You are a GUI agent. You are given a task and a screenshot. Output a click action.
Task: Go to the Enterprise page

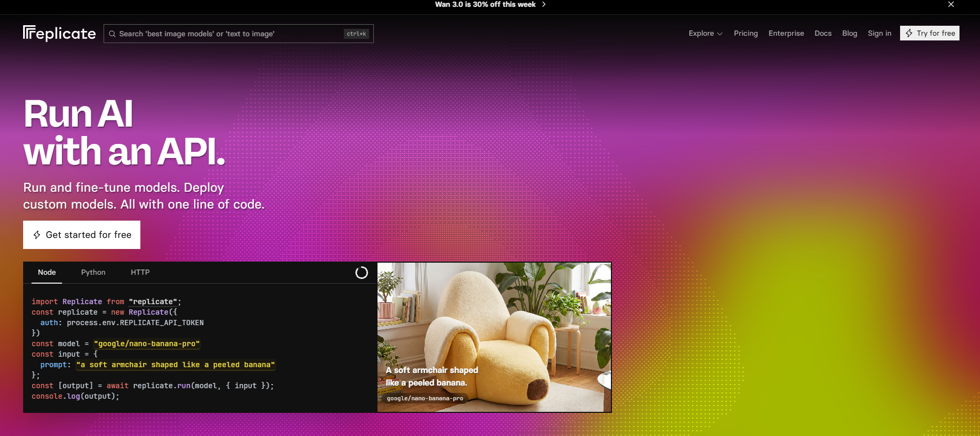click(787, 33)
